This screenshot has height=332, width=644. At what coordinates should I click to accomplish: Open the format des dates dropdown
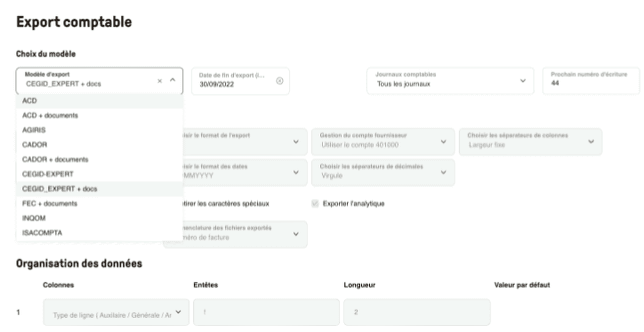[x=296, y=173]
